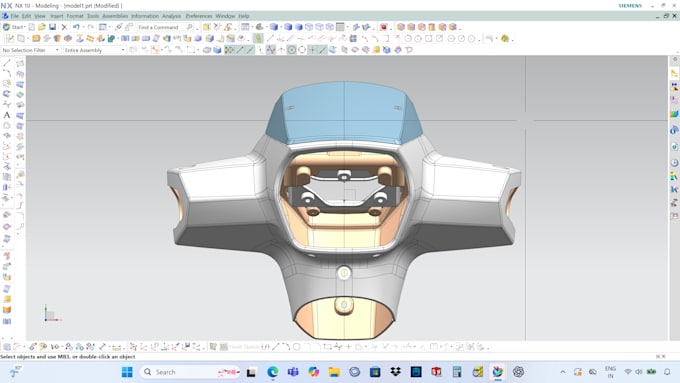
Task: Click the shaded with edges rendering cube icon
Action: (274, 27)
